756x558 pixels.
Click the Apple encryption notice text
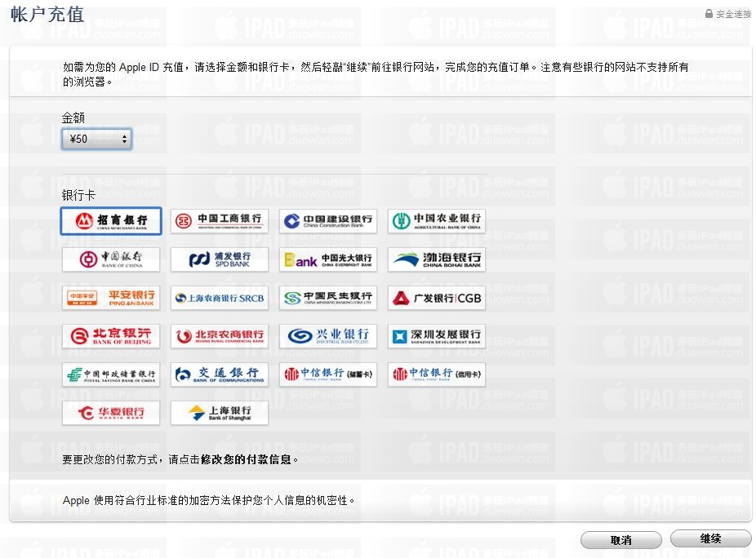[209, 500]
